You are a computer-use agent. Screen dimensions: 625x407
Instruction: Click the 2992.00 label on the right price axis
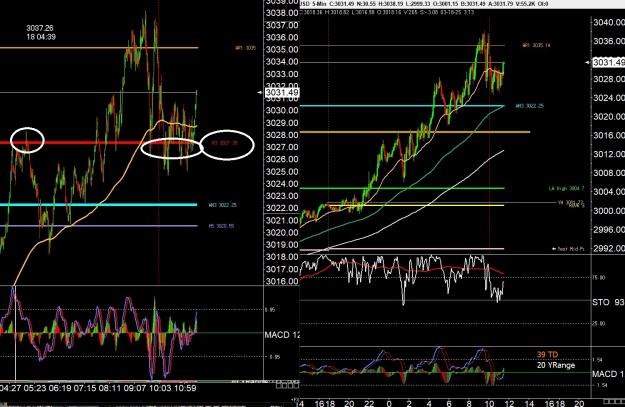pos(609,248)
